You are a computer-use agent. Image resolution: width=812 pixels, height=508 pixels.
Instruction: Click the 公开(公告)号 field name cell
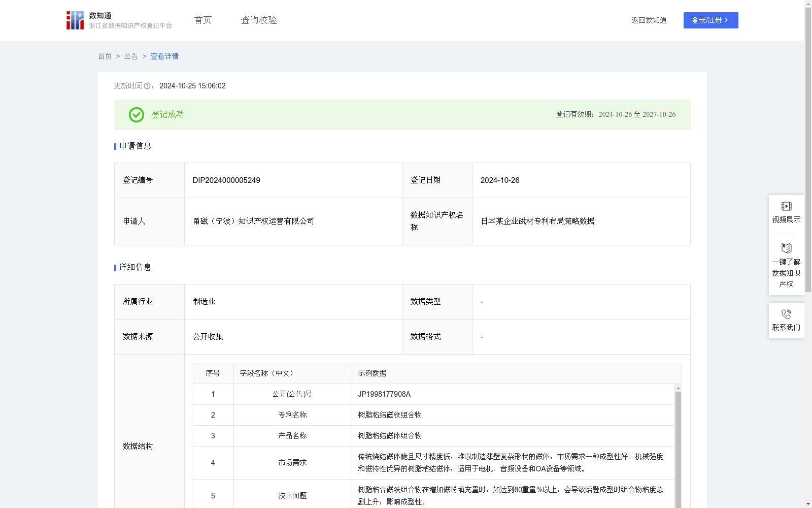click(292, 394)
